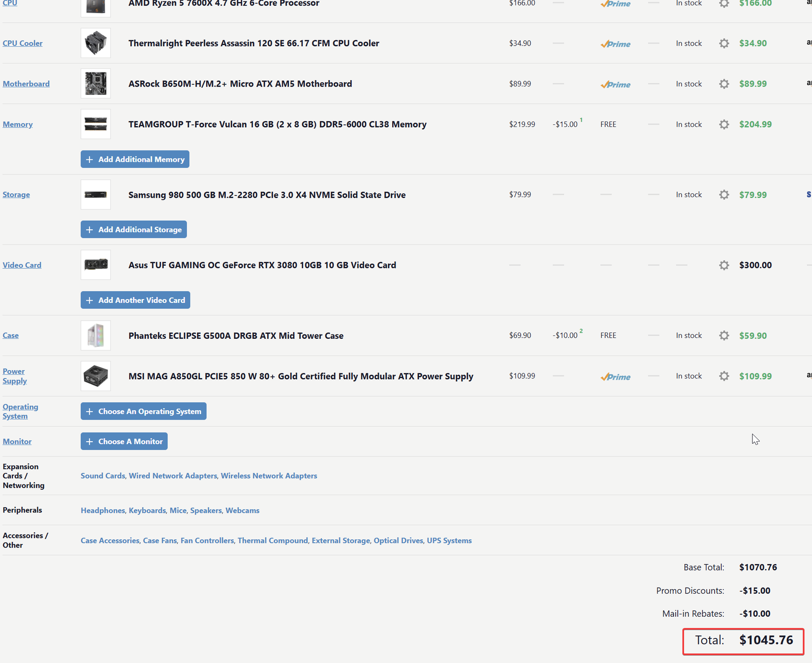
Task: Click Add Another Video Card button
Action: tap(135, 300)
